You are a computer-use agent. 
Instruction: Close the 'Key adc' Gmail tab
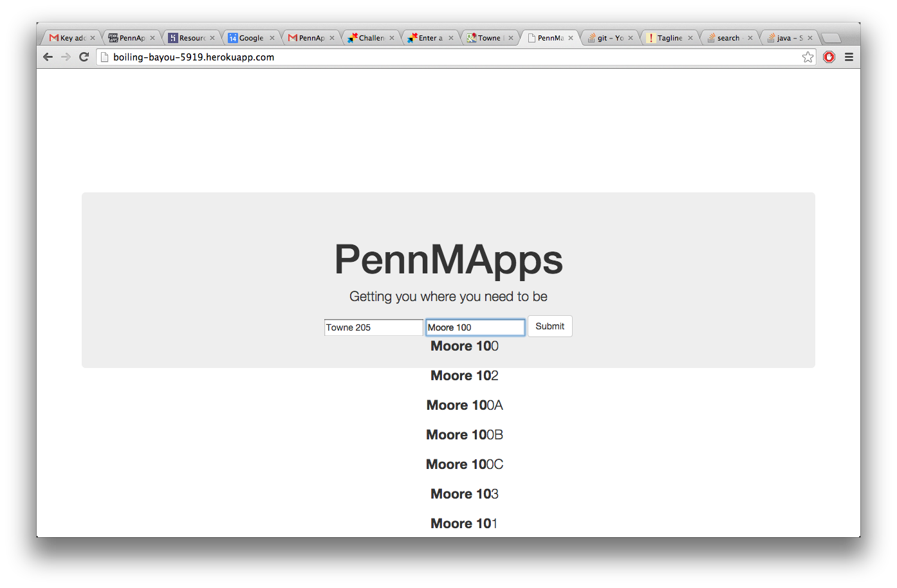(x=93, y=38)
